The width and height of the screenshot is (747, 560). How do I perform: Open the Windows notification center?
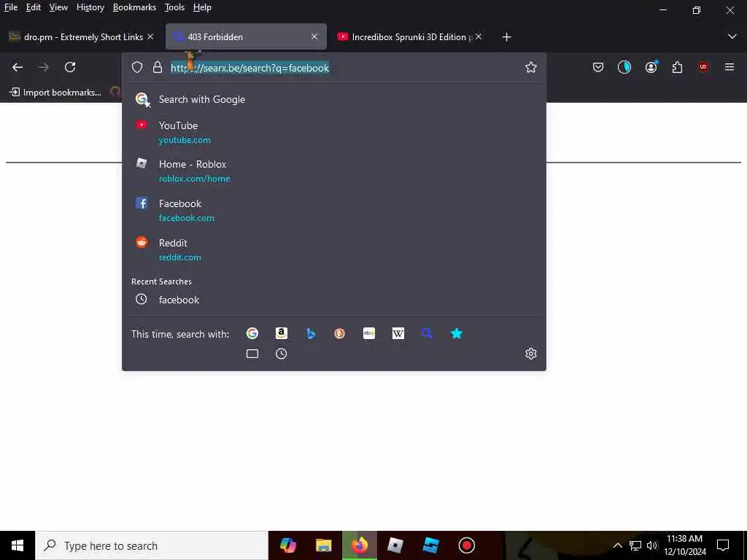[x=723, y=545]
